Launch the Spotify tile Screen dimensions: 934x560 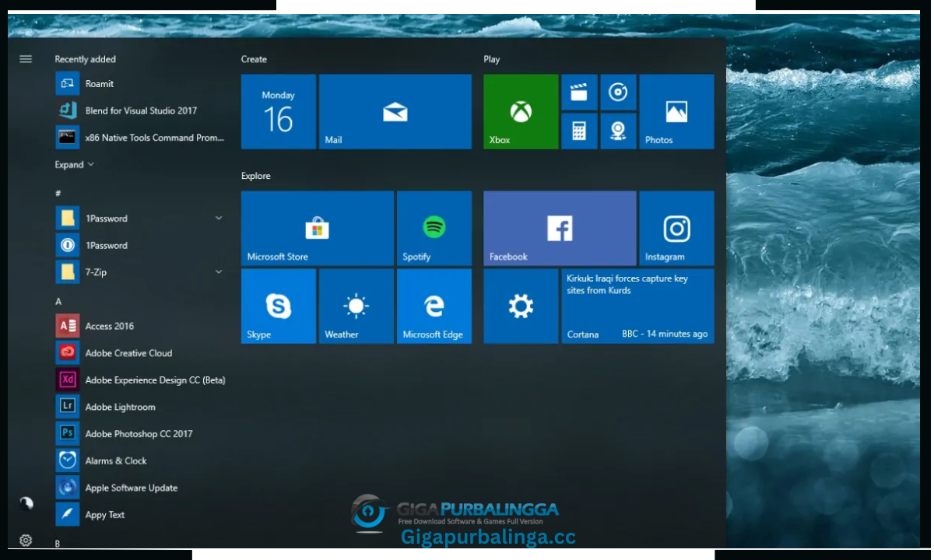click(x=434, y=228)
